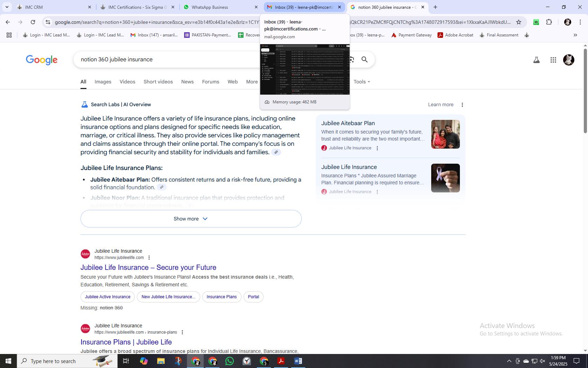Screen dimensions: 588x368
Task: Go back to the previous page
Action: pos(8,22)
